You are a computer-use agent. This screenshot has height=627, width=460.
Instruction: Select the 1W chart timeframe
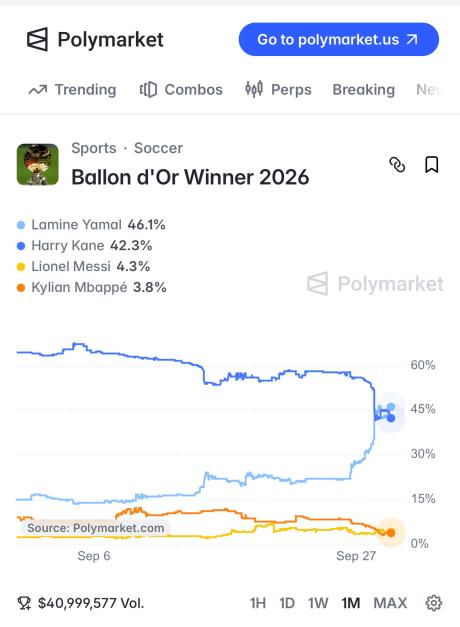pyautogui.click(x=318, y=603)
